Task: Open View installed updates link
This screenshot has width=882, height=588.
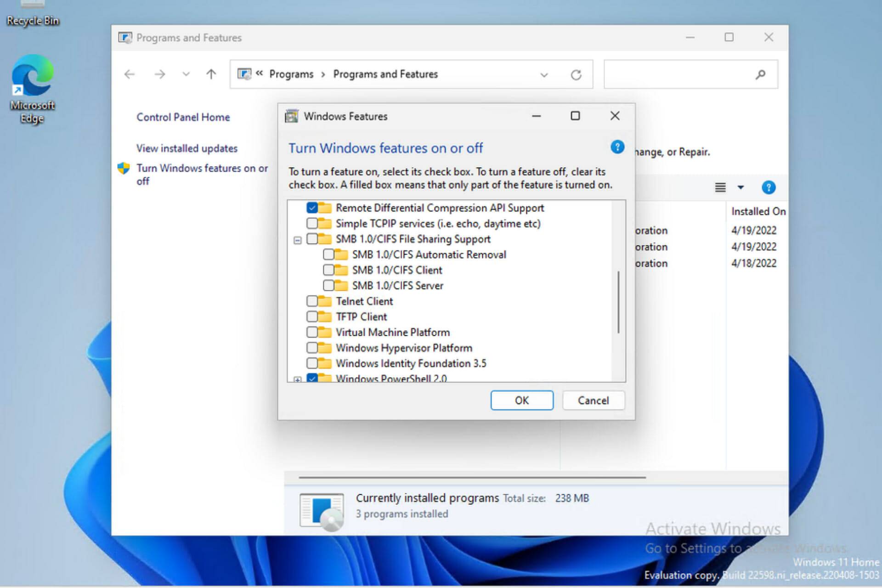Action: 187,148
